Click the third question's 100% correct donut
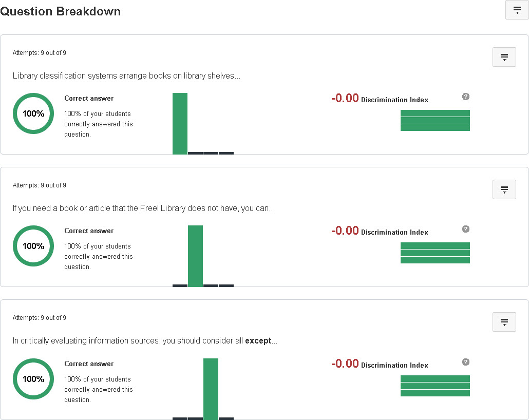Viewport: 529px width, 420px height. pyautogui.click(x=33, y=379)
